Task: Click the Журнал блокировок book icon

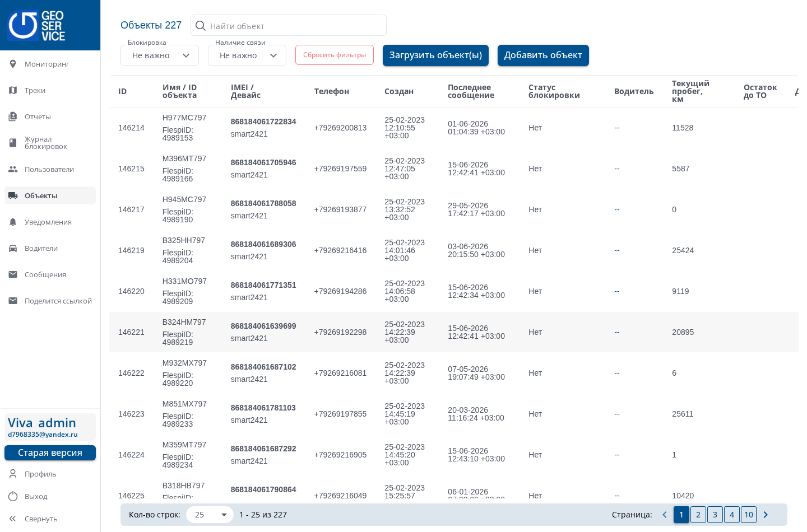Action: [x=13, y=143]
